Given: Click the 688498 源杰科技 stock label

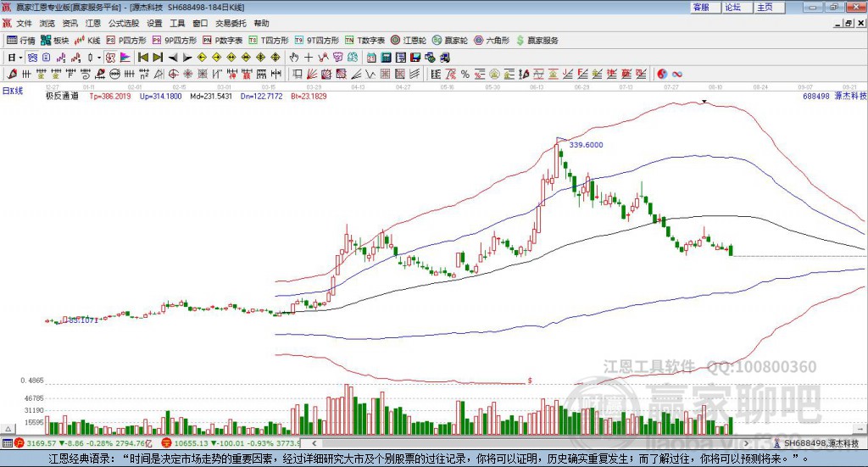Looking at the screenshot, I should tap(835, 96).
